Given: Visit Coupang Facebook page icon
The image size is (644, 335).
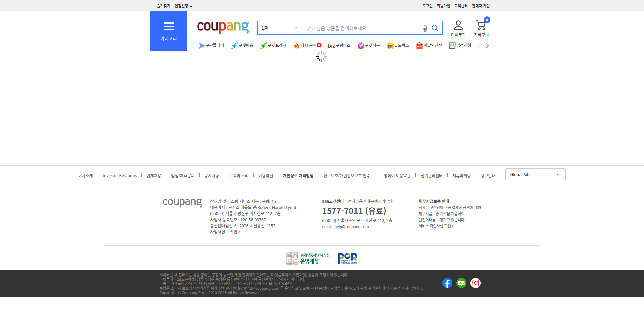Looking at the screenshot, I should tap(447, 283).
